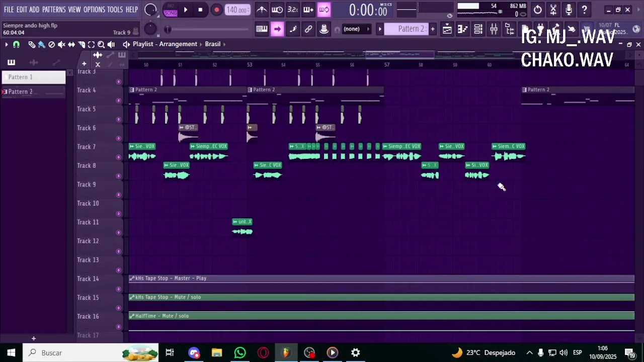Viewport: 644px width, 362px height.
Task: Add a new pattern with plus button
Action: pos(433,29)
